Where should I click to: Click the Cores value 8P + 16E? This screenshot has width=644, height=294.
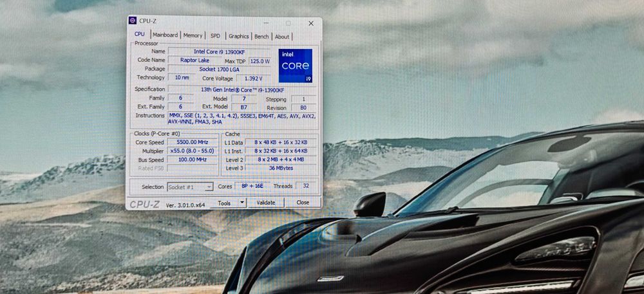(252, 186)
